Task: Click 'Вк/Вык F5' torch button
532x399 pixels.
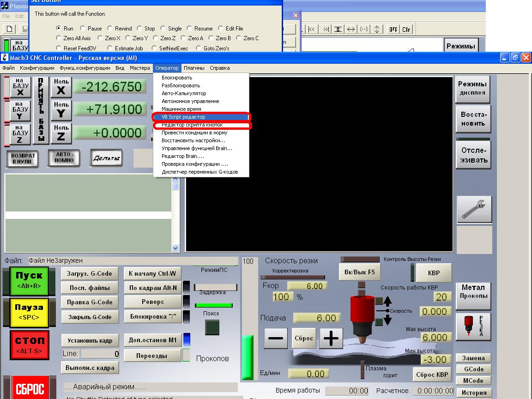Action: pos(360,272)
